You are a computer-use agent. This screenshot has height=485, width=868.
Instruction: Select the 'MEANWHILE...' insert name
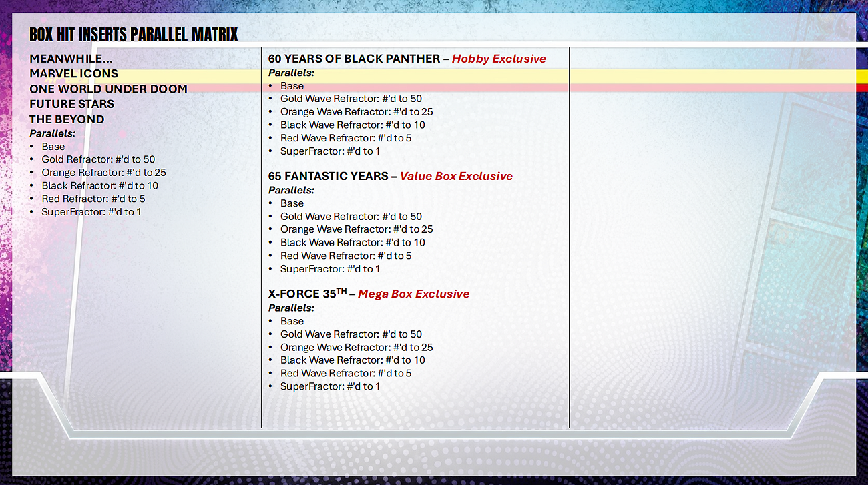[71, 59]
